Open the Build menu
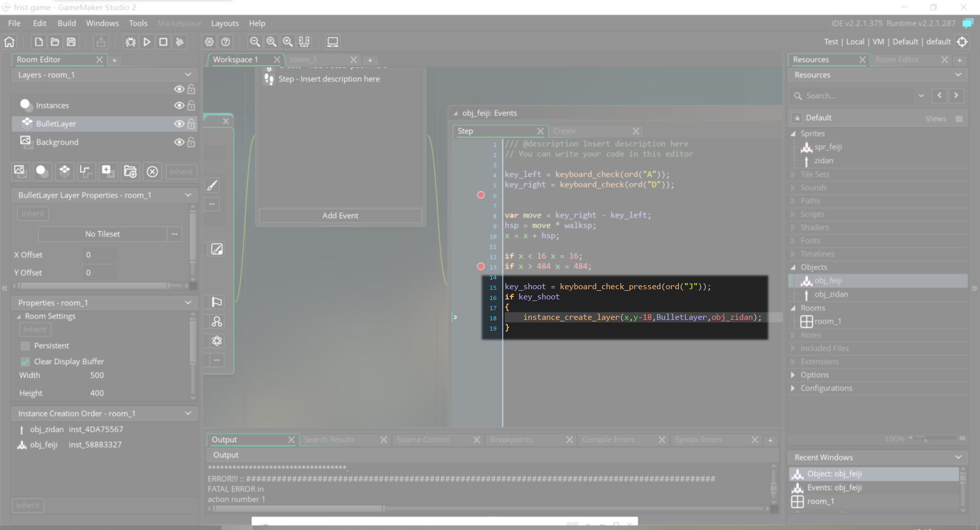 pyautogui.click(x=66, y=23)
